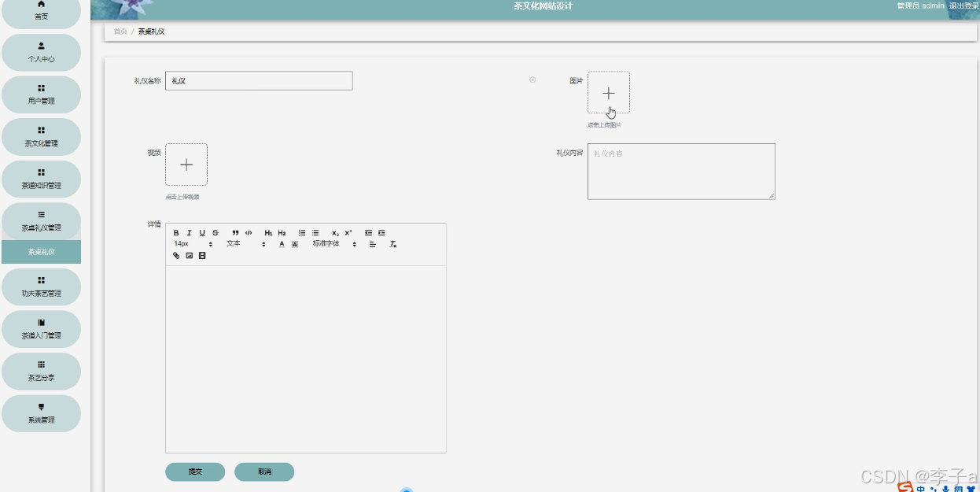Open 茶艺分享 in the sidebar

coord(41,372)
